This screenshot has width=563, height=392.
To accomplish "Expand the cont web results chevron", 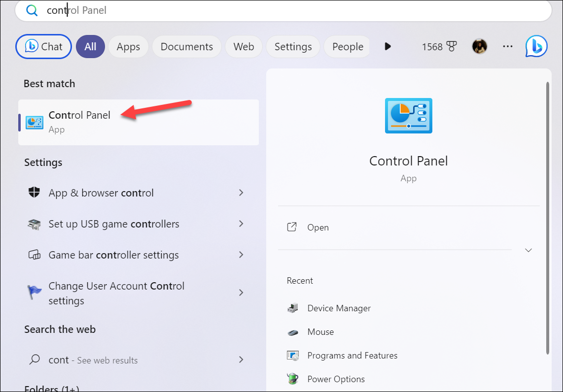I will click(x=241, y=359).
